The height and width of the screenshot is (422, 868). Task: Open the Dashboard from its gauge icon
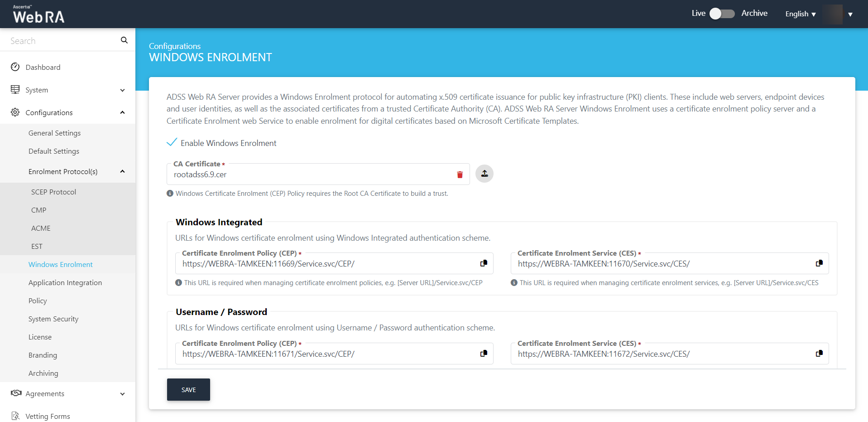15,67
